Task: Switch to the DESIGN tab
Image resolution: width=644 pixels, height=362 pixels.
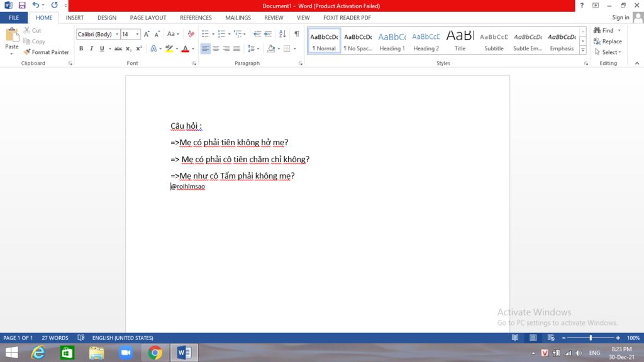Action: coord(107,18)
